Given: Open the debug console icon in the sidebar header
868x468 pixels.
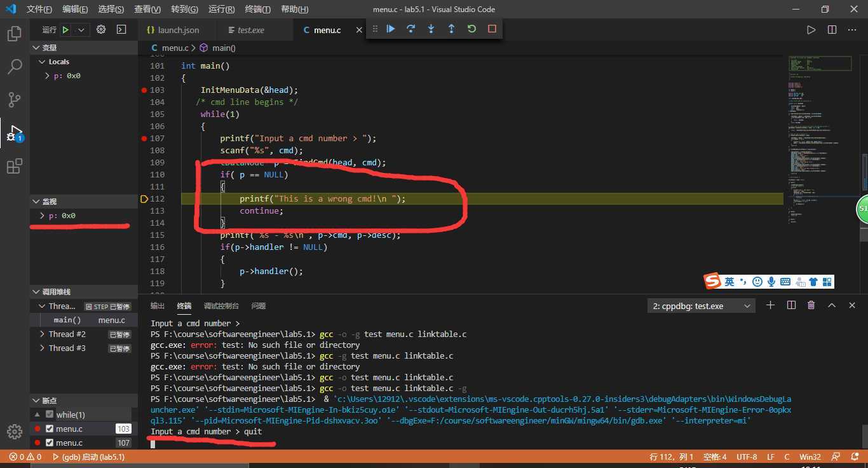Looking at the screenshot, I should 121,30.
